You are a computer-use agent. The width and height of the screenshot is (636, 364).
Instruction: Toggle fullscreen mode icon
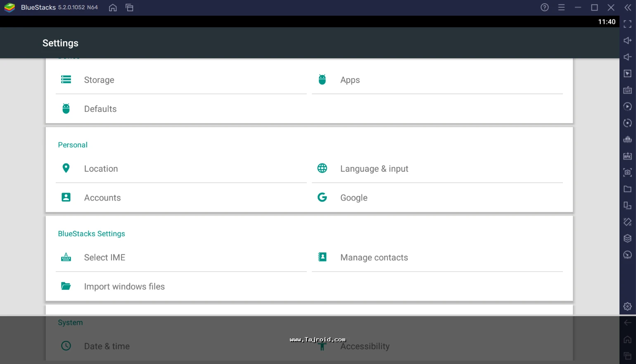coord(627,24)
